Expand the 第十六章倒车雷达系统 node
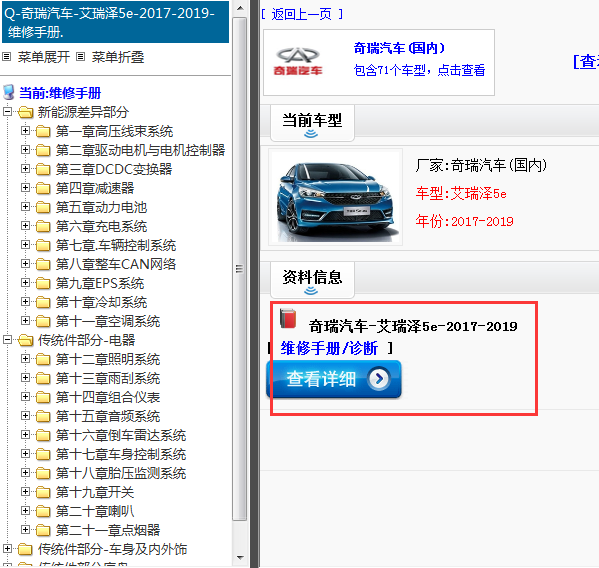 click(x=25, y=435)
